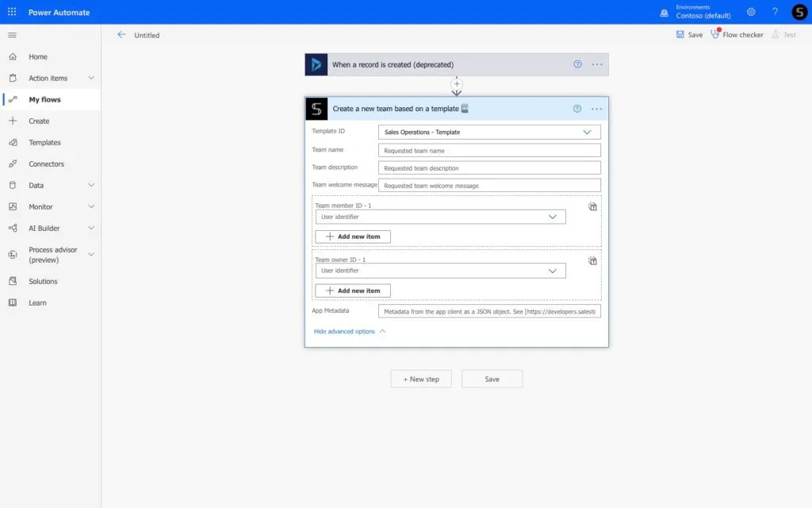Open the Environments picker Contoso (default)
This screenshot has height=508, width=812.
[x=695, y=12]
